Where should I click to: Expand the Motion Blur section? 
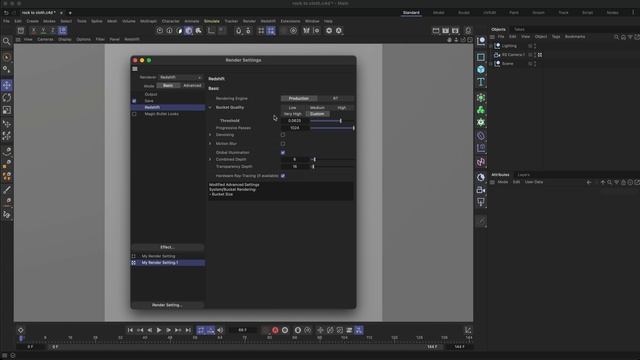tap(210, 144)
